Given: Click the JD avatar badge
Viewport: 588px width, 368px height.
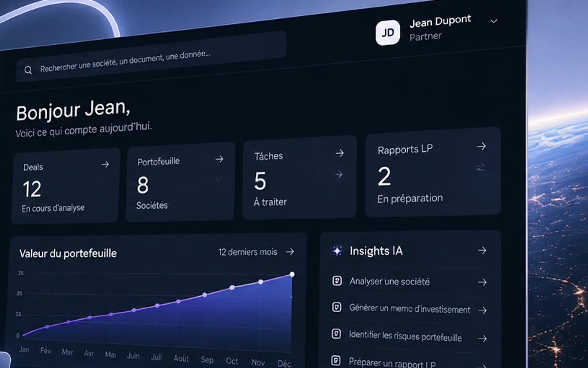Looking at the screenshot, I should point(388,33).
